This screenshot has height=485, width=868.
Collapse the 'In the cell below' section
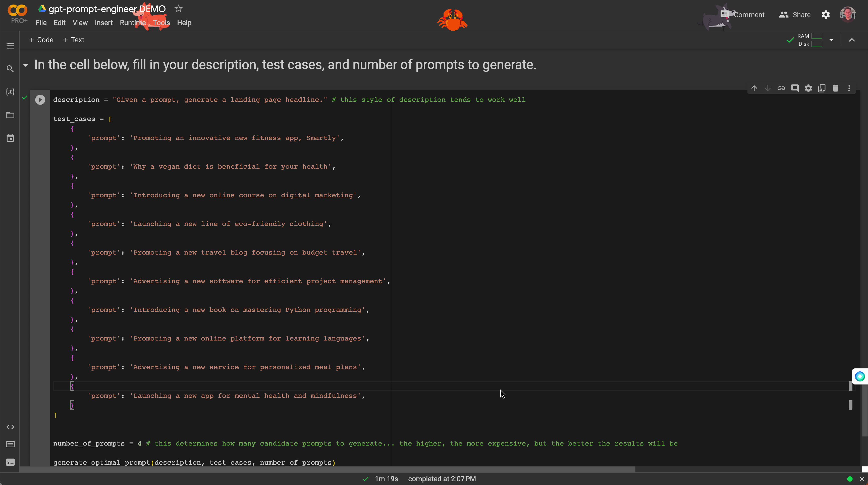pyautogui.click(x=26, y=65)
